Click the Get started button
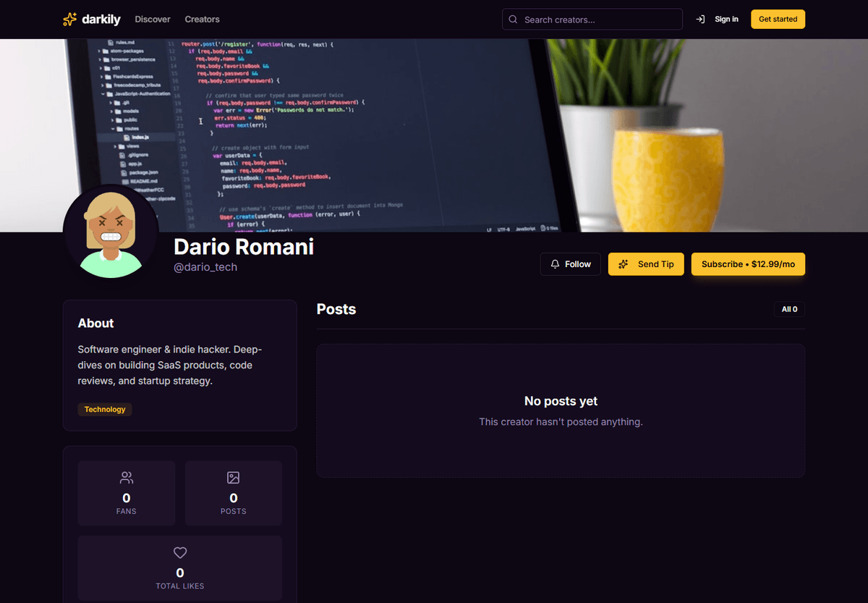Image resolution: width=868 pixels, height=603 pixels. click(778, 20)
